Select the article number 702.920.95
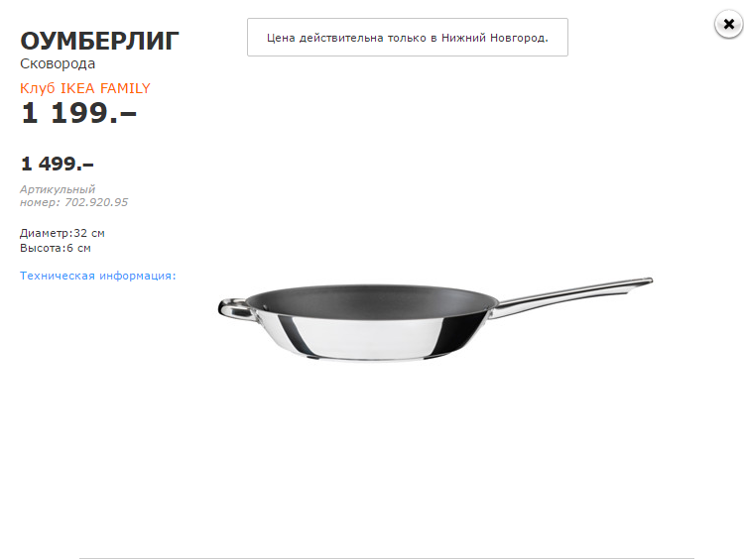This screenshot has width=744, height=560. (96, 202)
